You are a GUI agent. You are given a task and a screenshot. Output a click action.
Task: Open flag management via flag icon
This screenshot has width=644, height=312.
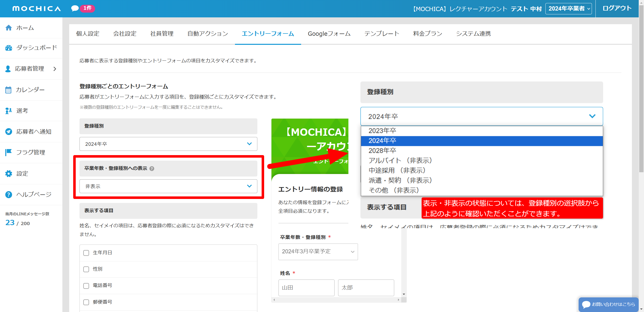(9, 152)
